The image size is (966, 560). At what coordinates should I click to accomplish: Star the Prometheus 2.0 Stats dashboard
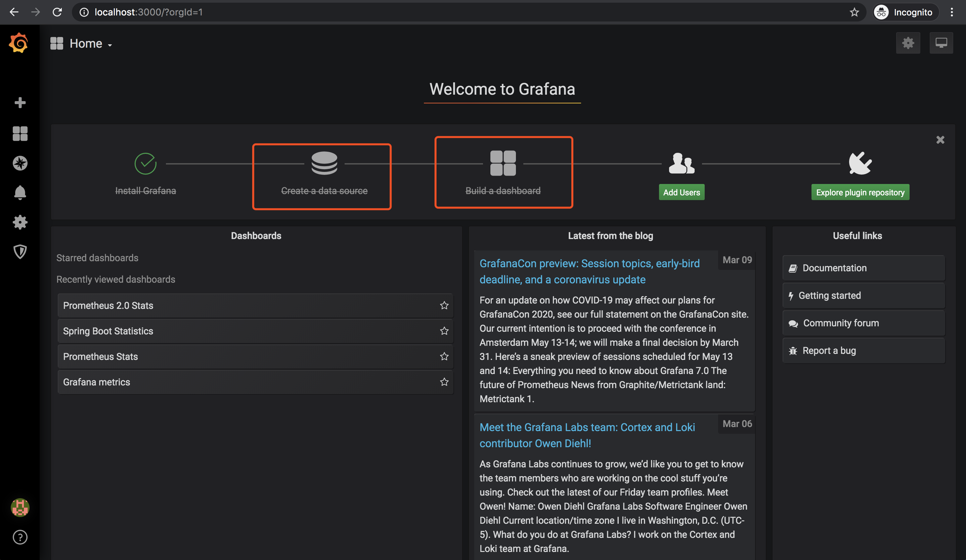click(444, 305)
